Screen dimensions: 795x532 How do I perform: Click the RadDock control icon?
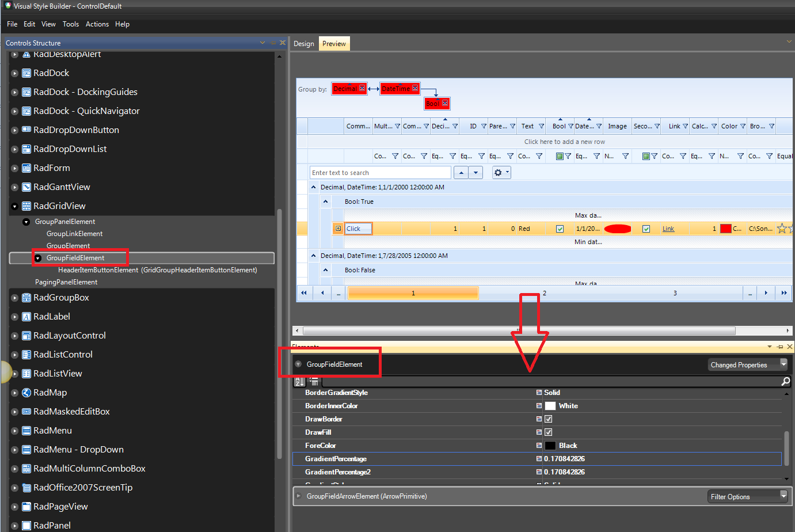[x=26, y=73]
